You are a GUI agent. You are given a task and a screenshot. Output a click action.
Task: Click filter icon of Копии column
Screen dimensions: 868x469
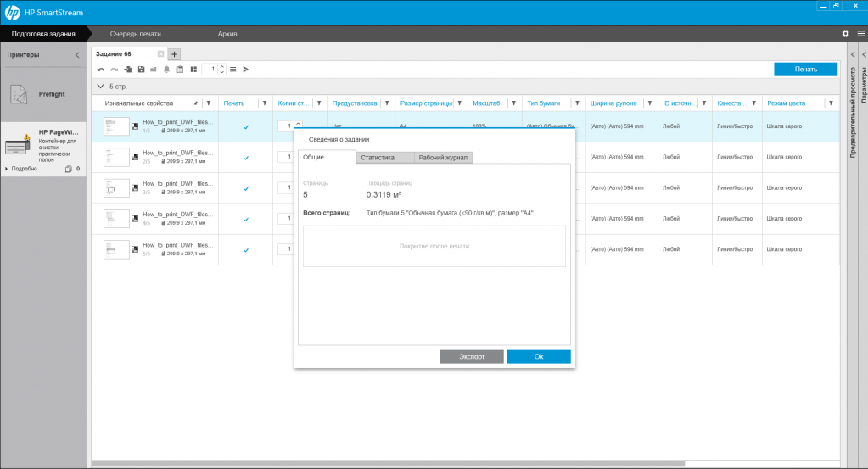319,103
